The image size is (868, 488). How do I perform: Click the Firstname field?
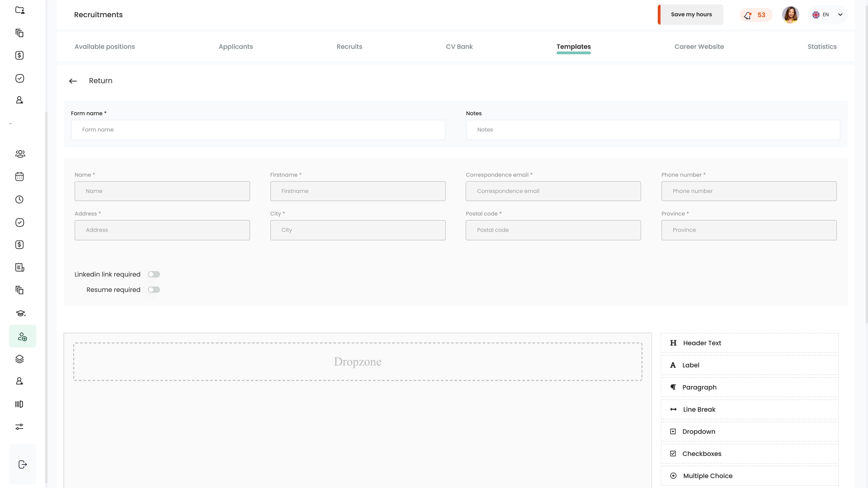click(x=358, y=191)
